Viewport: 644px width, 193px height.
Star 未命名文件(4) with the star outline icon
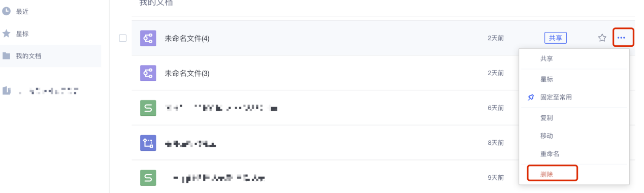[x=602, y=38]
